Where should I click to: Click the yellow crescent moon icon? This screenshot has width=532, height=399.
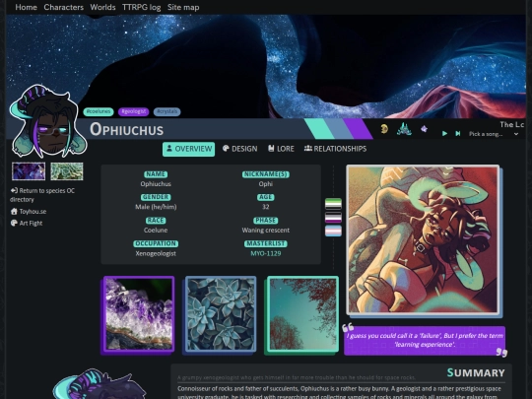tap(384, 129)
